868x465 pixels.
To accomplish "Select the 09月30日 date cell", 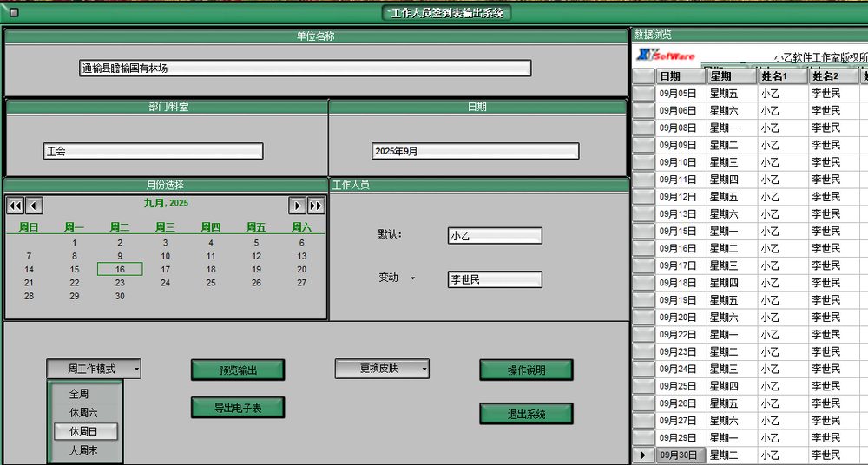I will click(x=681, y=455).
